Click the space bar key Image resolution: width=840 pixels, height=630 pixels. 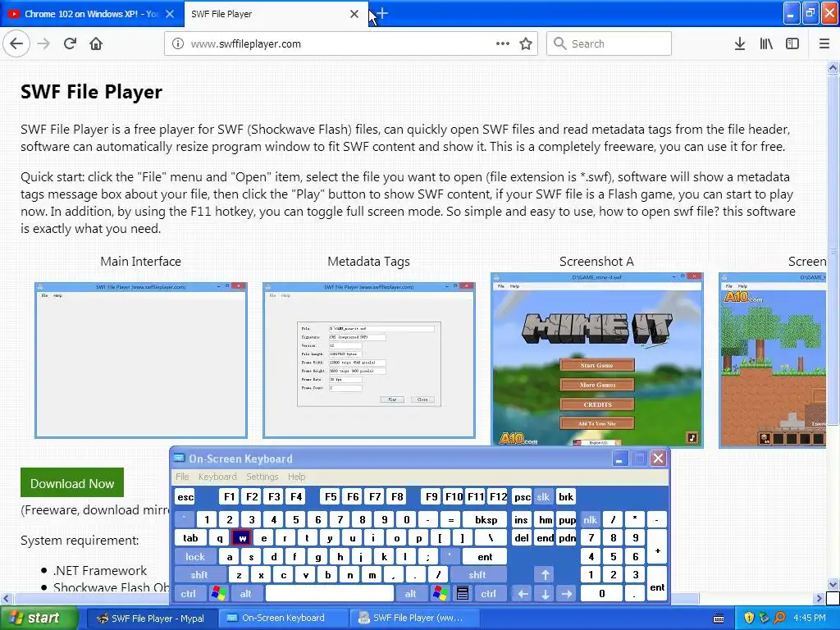pyautogui.click(x=330, y=594)
